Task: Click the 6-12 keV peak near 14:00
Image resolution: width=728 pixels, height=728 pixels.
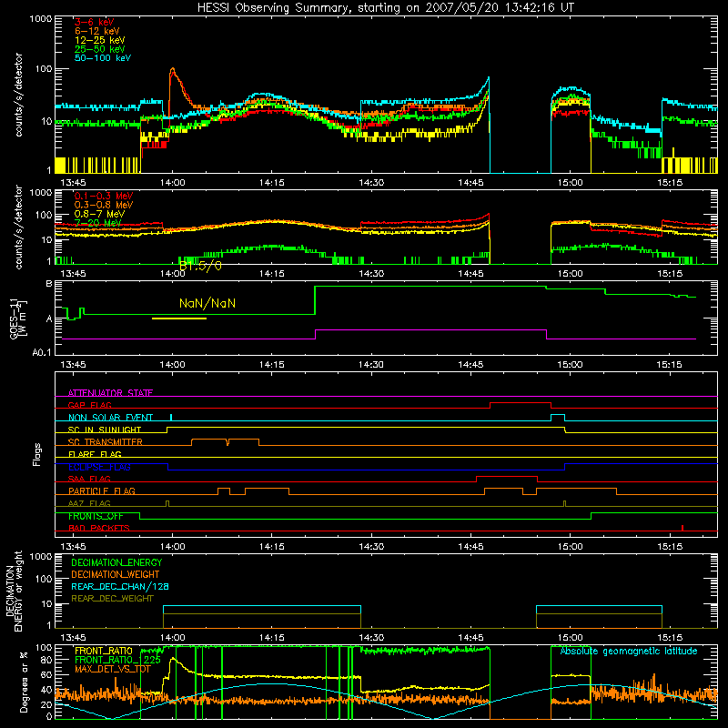Action: click(x=173, y=70)
